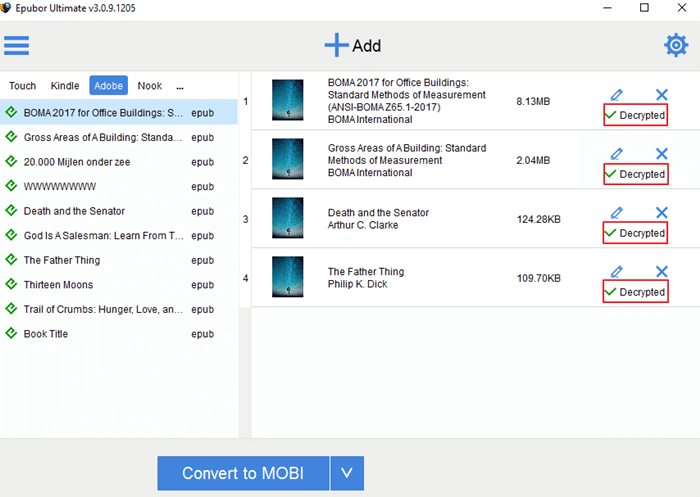The height and width of the screenshot is (497, 700).
Task: Select Thirteen Moons in the library list
Action: click(x=60, y=285)
